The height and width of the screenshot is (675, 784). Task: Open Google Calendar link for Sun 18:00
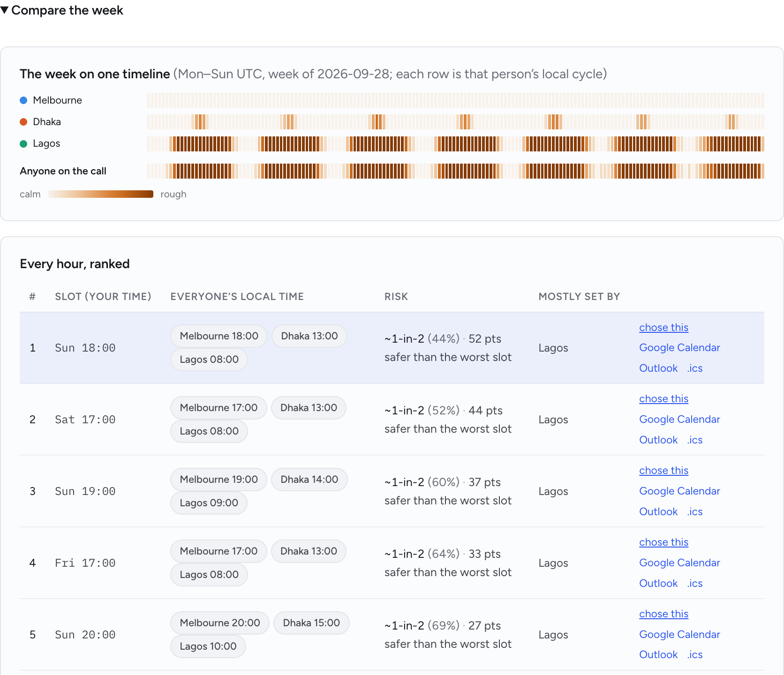(x=679, y=348)
